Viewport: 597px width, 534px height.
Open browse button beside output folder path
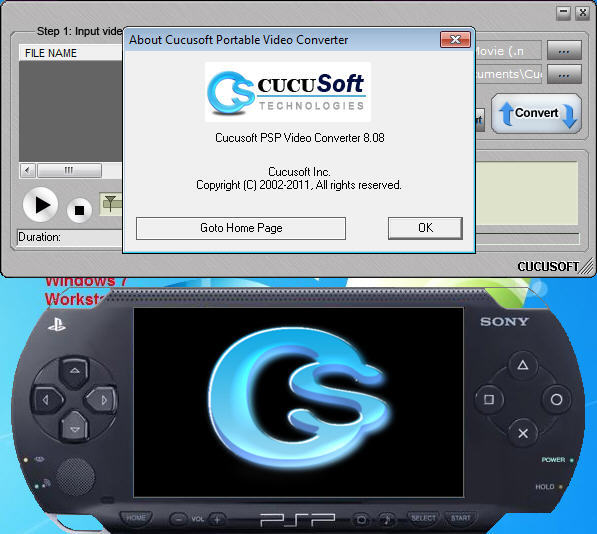564,74
